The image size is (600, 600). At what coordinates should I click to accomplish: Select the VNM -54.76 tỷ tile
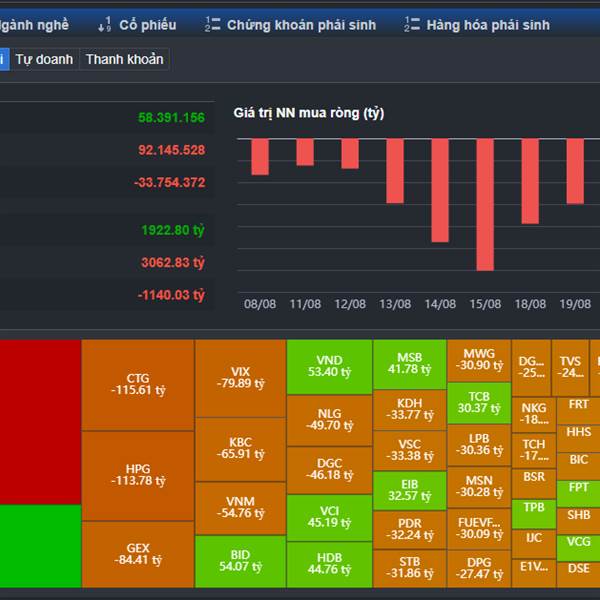click(x=240, y=508)
